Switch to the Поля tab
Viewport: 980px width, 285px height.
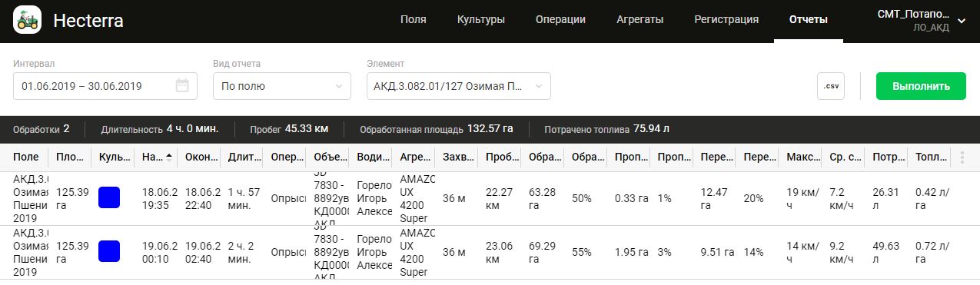pyautogui.click(x=414, y=20)
